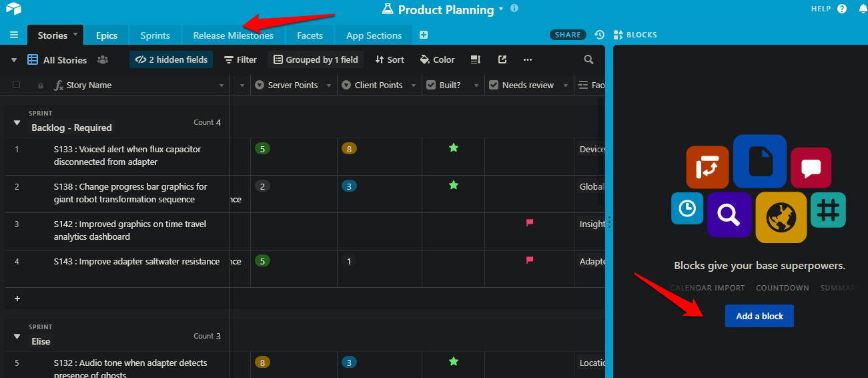
Task: Click the teal hashtag block icon
Action: 828,210
